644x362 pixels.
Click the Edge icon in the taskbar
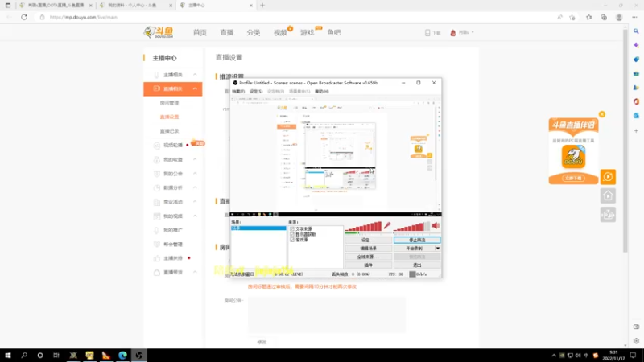pyautogui.click(x=122, y=356)
